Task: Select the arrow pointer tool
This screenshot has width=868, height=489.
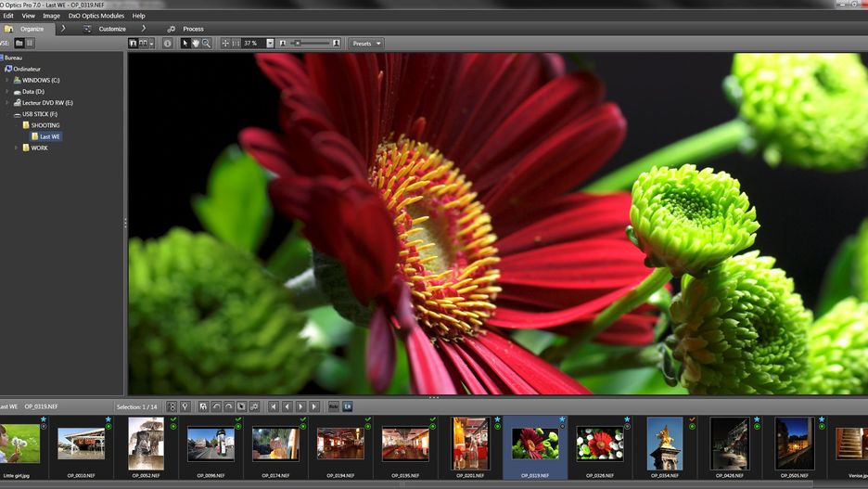Action: (185, 44)
